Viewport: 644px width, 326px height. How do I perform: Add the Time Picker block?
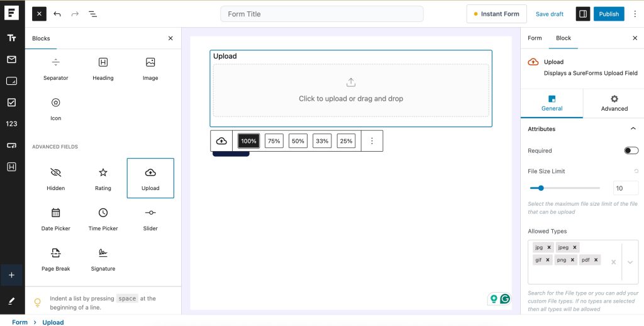click(x=103, y=218)
